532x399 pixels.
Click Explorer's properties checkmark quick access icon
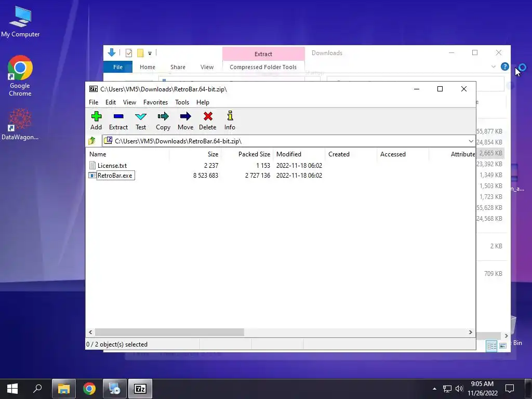click(x=129, y=53)
